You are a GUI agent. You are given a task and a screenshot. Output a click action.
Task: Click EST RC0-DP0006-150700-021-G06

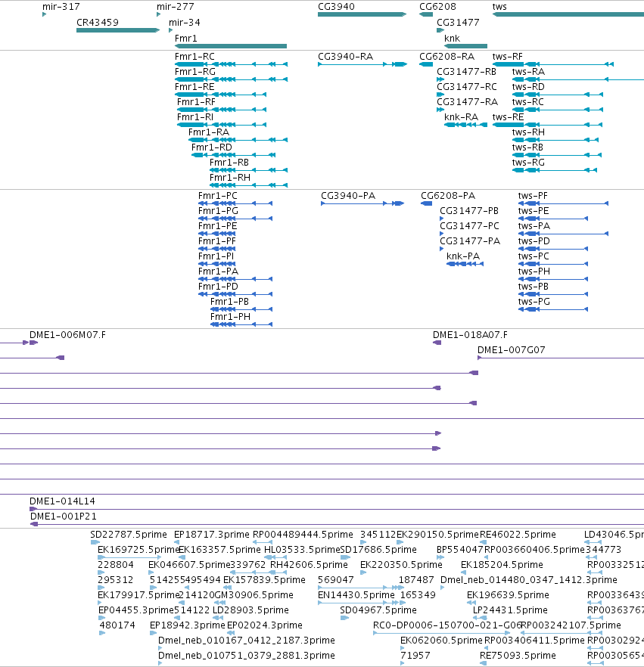(447, 625)
